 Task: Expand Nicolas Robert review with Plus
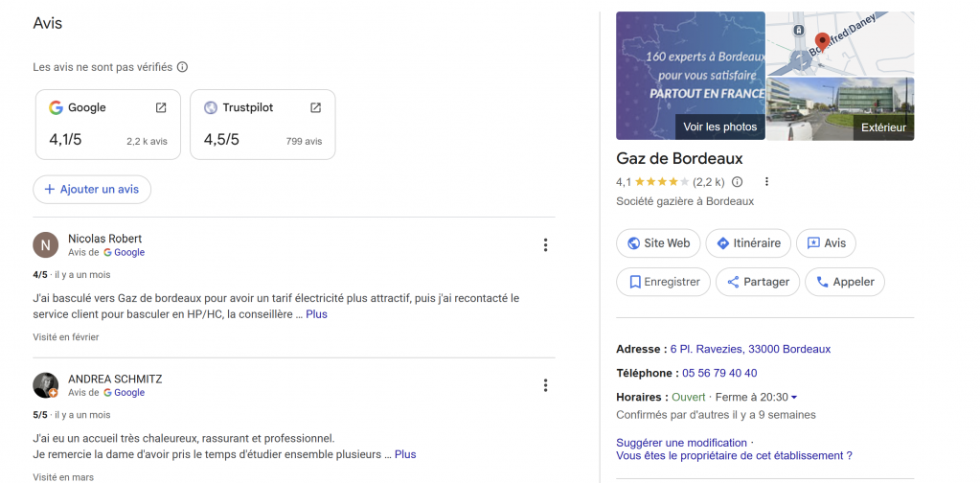[316, 314]
